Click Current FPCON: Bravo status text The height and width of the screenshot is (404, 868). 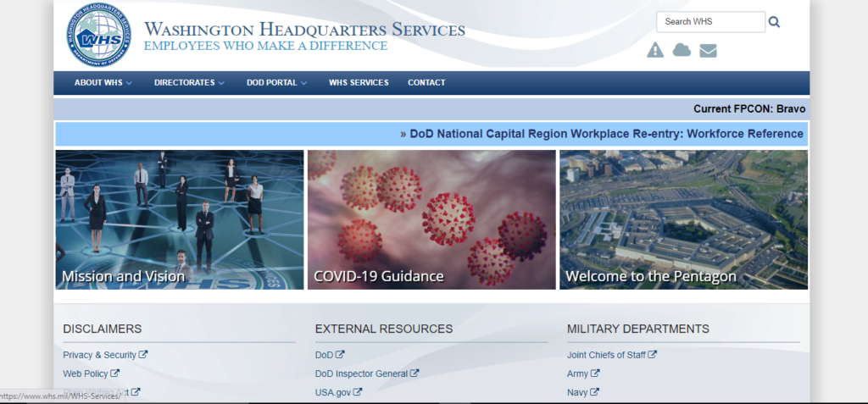[x=749, y=109]
